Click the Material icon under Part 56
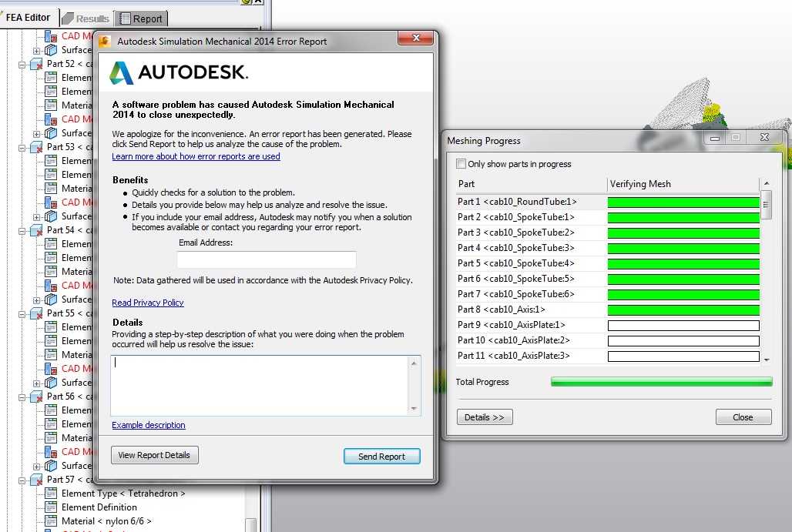Screen dimensions: 792x532 click(51, 437)
